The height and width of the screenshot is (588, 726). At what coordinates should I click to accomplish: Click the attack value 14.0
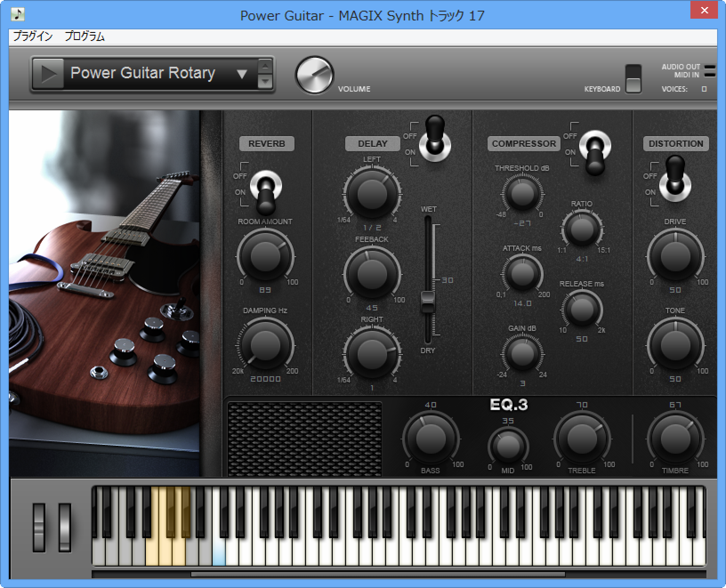click(522, 303)
